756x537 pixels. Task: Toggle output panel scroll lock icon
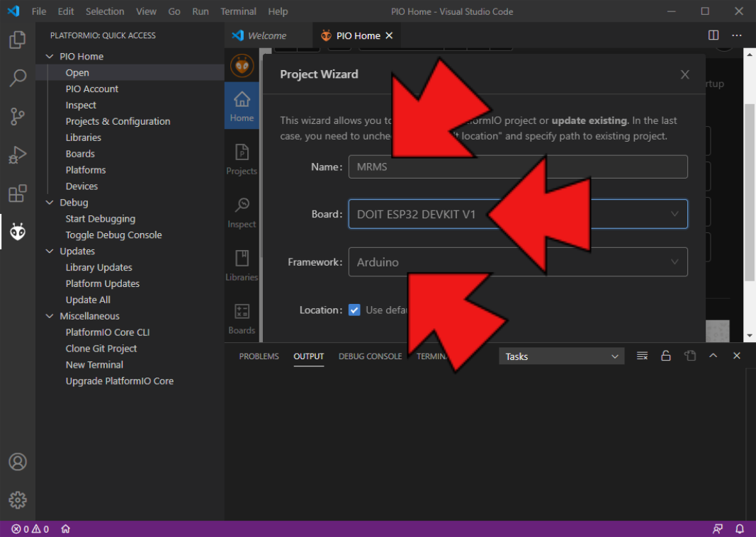pyautogui.click(x=666, y=356)
